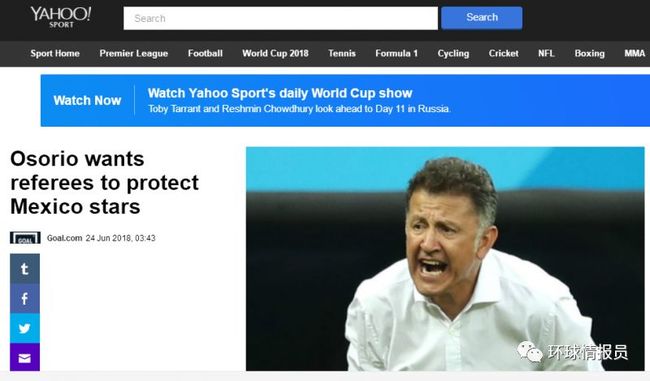Share article on Facebook
The width and height of the screenshot is (650, 381).
tap(25, 298)
